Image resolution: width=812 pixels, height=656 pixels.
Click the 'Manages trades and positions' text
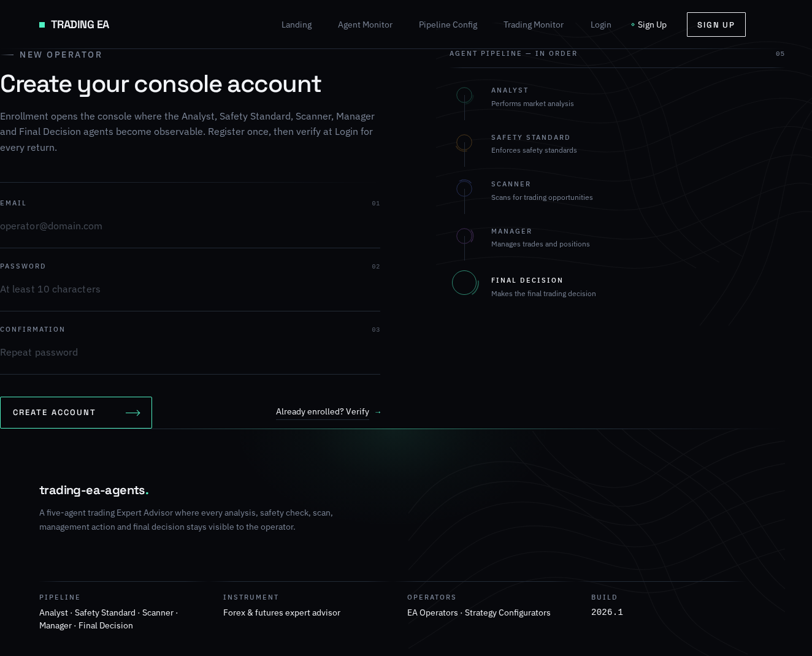[540, 244]
